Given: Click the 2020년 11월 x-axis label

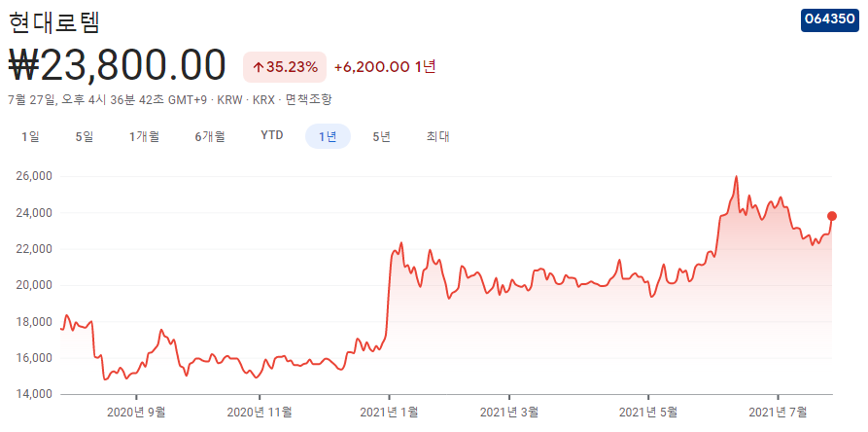Looking at the screenshot, I should tap(260, 413).
